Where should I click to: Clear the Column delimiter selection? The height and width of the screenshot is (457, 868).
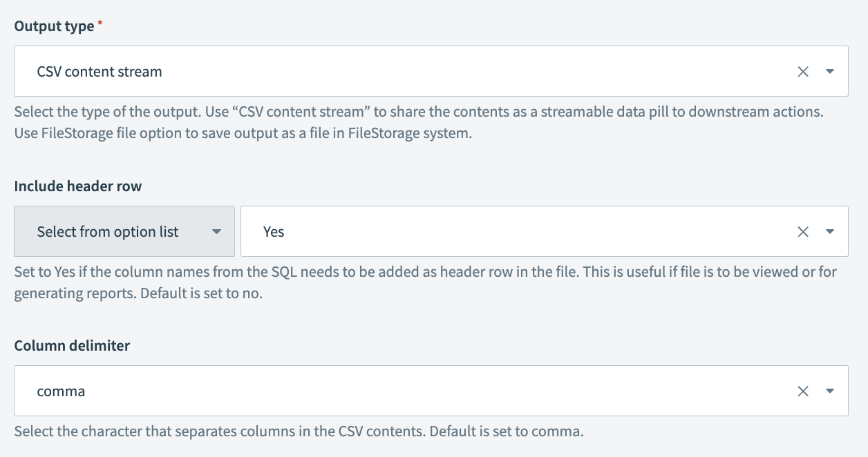[x=803, y=391]
